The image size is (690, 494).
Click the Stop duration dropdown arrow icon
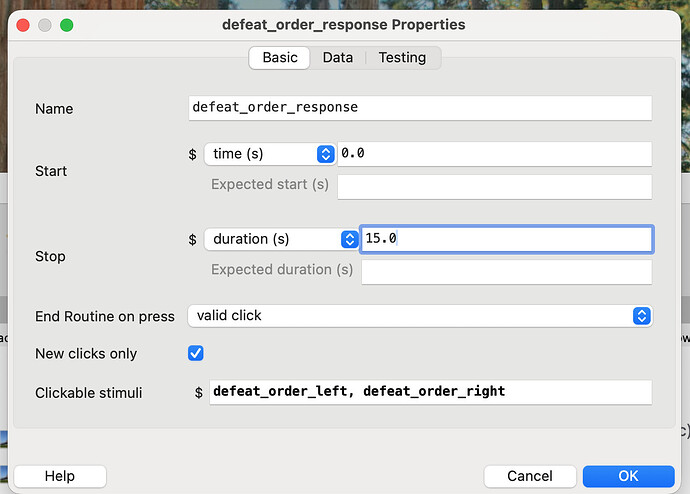point(349,239)
